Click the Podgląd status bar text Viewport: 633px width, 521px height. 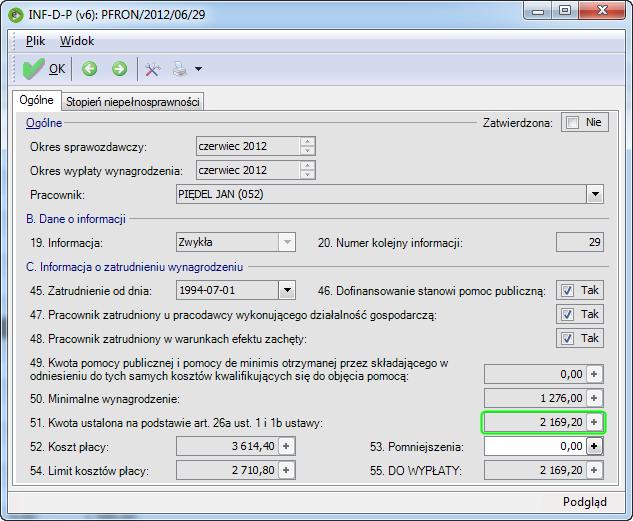coord(585,502)
